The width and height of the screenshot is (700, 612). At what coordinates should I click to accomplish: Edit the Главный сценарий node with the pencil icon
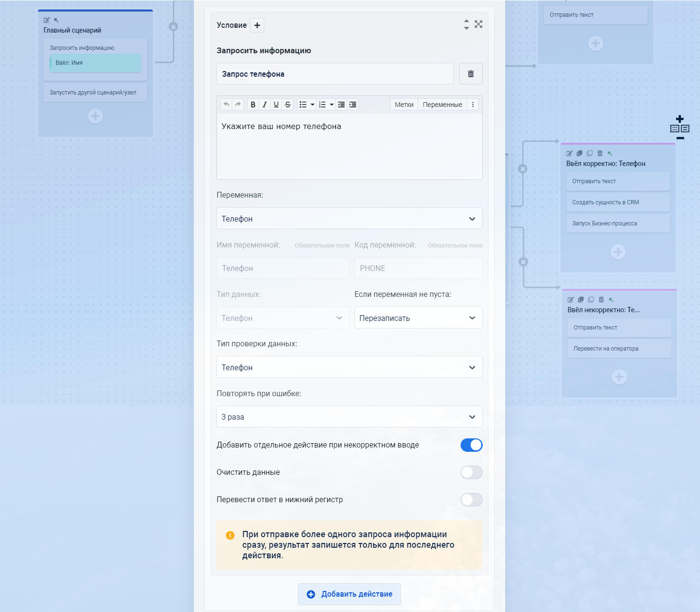47,20
